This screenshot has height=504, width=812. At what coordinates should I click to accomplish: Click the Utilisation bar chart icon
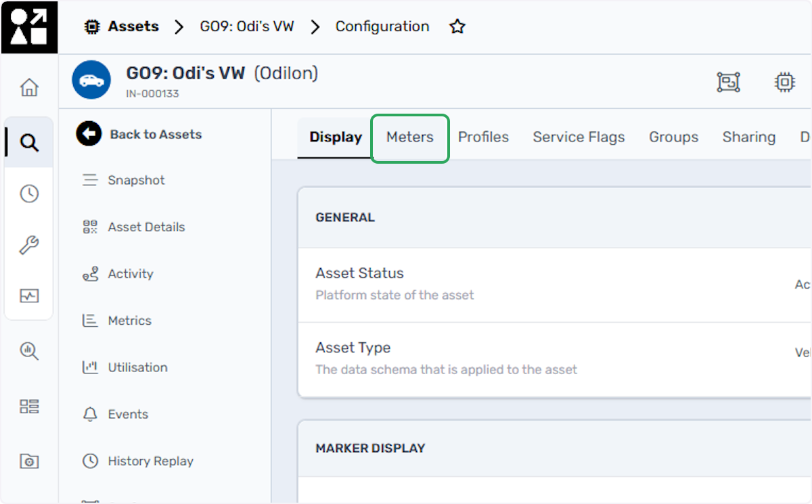coord(90,367)
